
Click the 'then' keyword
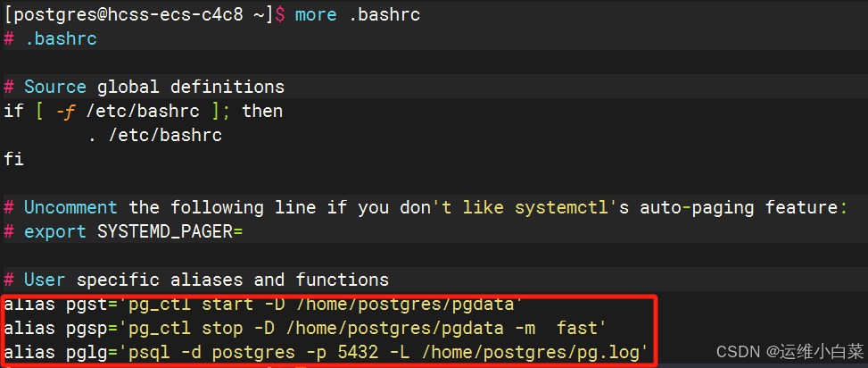click(262, 112)
